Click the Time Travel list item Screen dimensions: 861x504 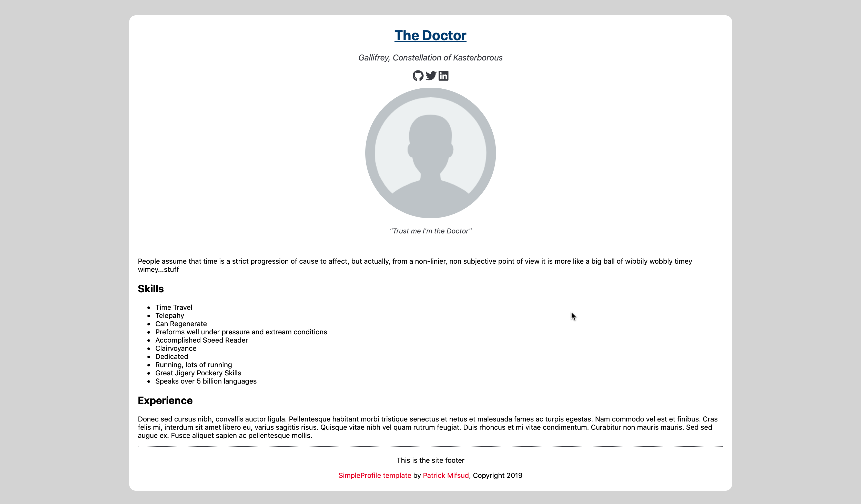point(174,307)
